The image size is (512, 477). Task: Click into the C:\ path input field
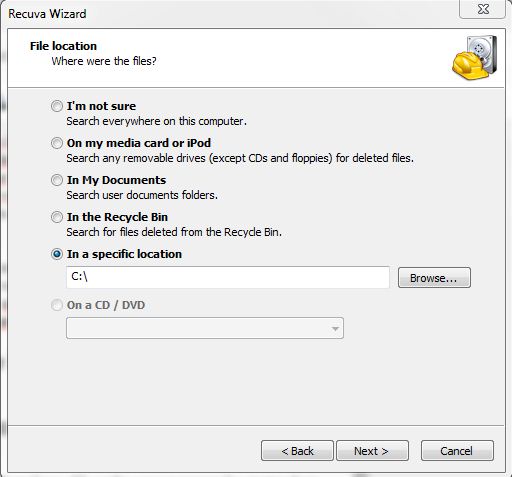(x=228, y=277)
